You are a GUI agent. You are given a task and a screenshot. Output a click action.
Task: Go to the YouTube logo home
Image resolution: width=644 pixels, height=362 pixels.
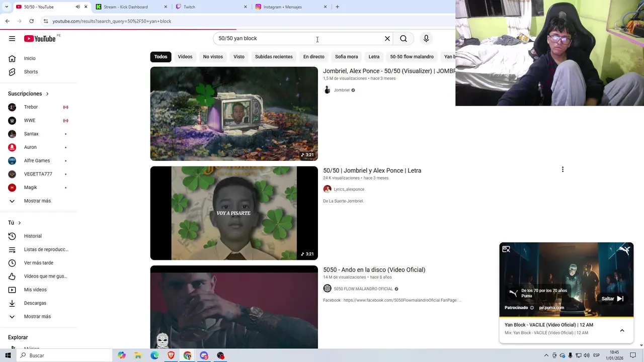(39, 39)
